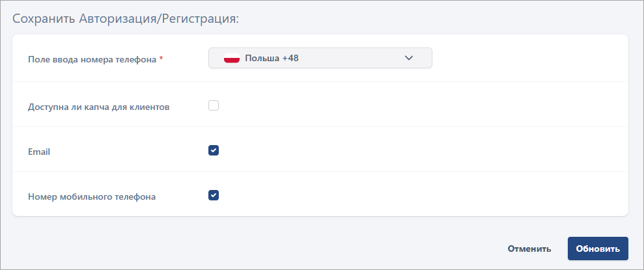Click the Отменить button
Viewport: 644px width, 270px height.
click(x=529, y=249)
